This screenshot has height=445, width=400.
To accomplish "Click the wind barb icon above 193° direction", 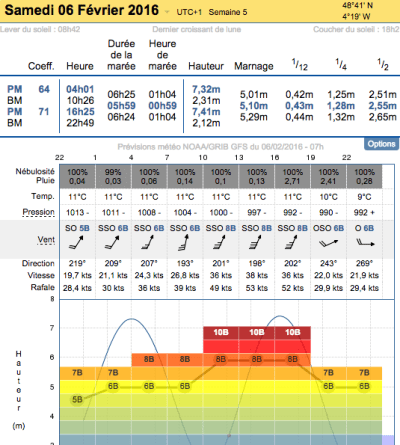I will click(x=184, y=242).
